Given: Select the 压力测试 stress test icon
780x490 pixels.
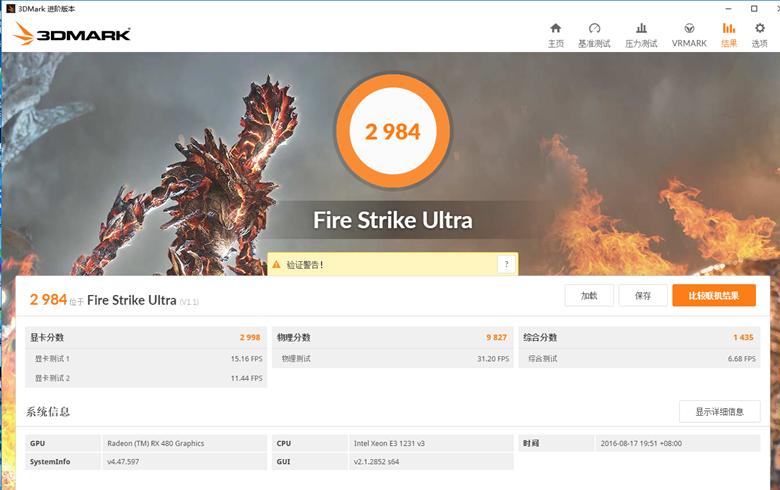Looking at the screenshot, I should point(641,34).
